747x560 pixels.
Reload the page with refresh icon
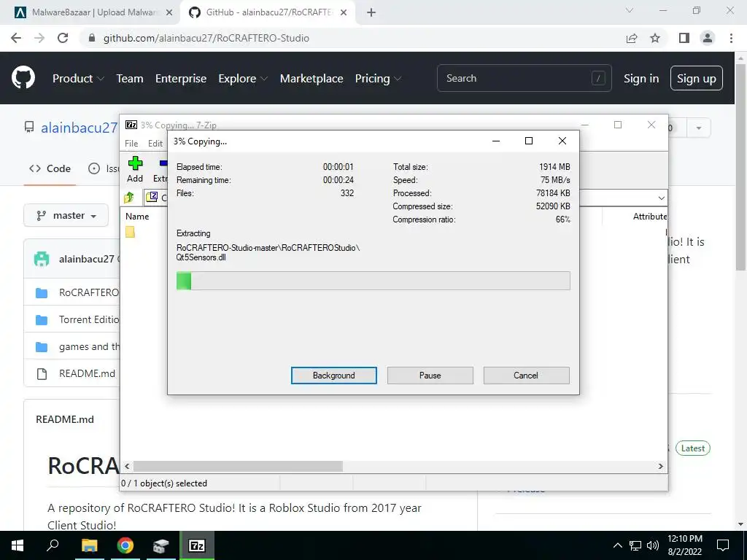coord(63,38)
